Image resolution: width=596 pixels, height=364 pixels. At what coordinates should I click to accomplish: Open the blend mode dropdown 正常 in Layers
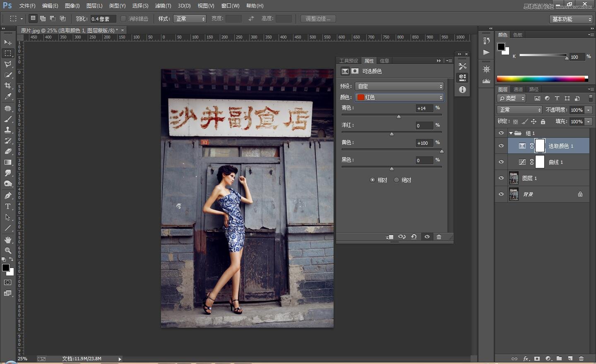(x=519, y=110)
